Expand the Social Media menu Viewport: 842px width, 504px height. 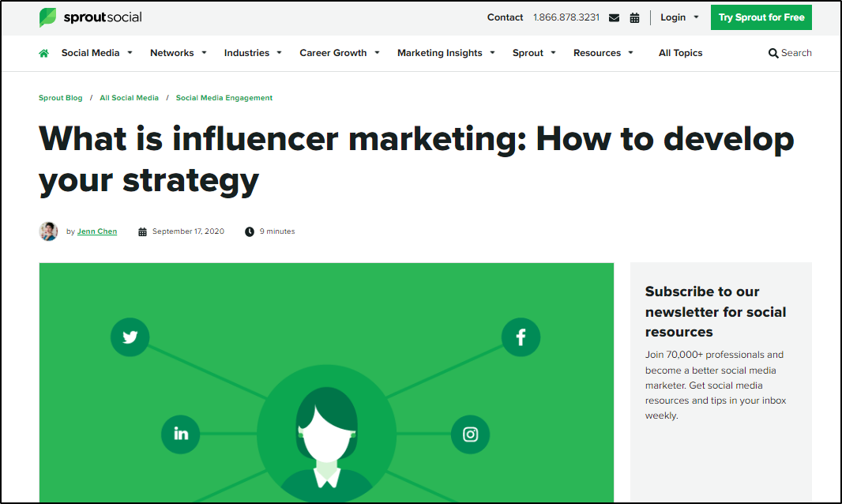[x=96, y=53]
